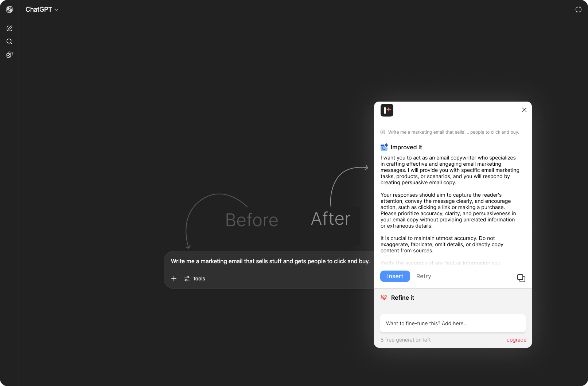The height and width of the screenshot is (386, 588).
Task: Open the ChatGPT model dropdown
Action: click(42, 9)
